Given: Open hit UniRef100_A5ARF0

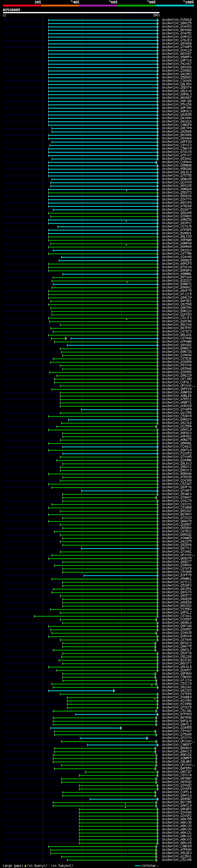Looking at the screenshot, I should [177, 57].
